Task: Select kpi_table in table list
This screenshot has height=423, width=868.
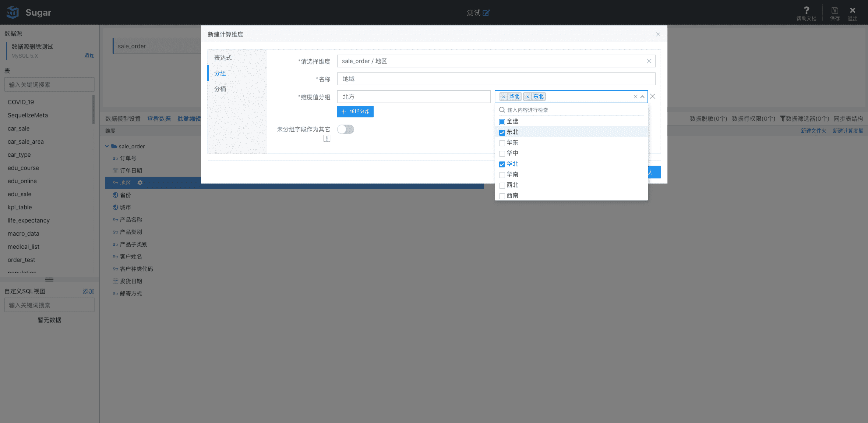Action: (x=20, y=207)
